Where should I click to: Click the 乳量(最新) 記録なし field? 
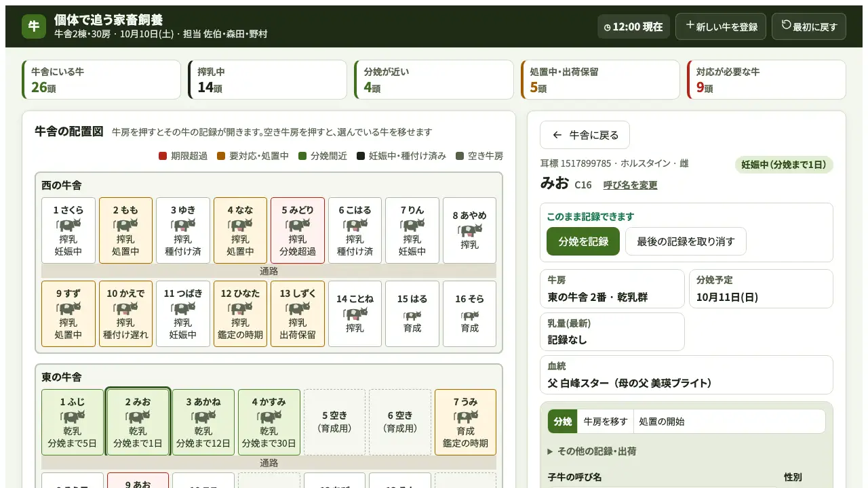pyautogui.click(x=612, y=332)
